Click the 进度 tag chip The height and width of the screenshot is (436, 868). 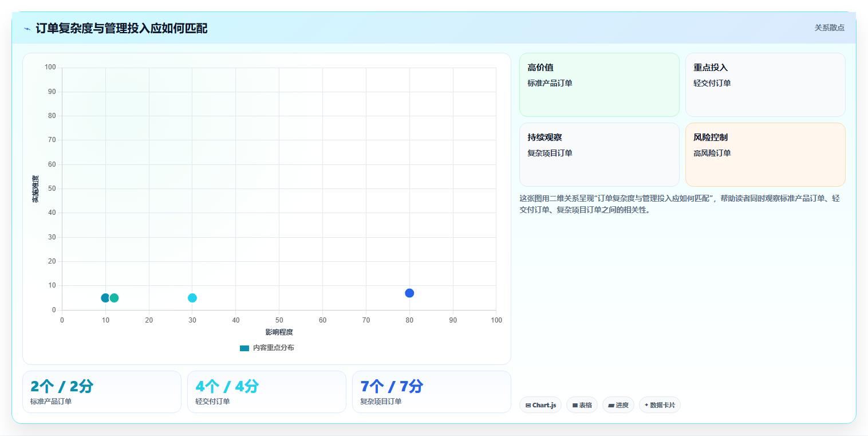pos(618,405)
